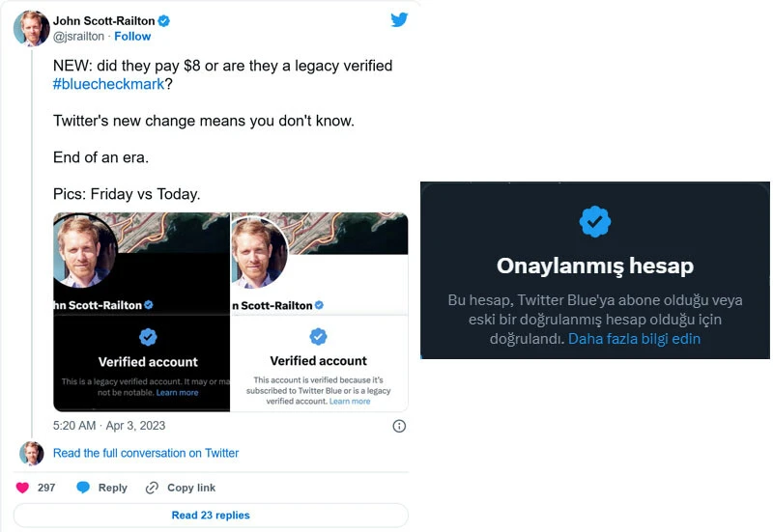Open John Scott-Railton's profile avatar

[31, 28]
